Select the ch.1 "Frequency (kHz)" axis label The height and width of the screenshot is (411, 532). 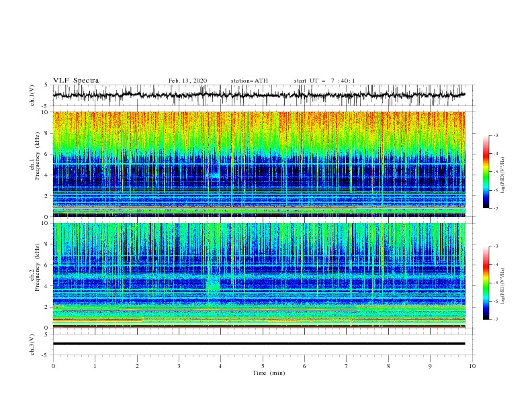click(x=38, y=156)
